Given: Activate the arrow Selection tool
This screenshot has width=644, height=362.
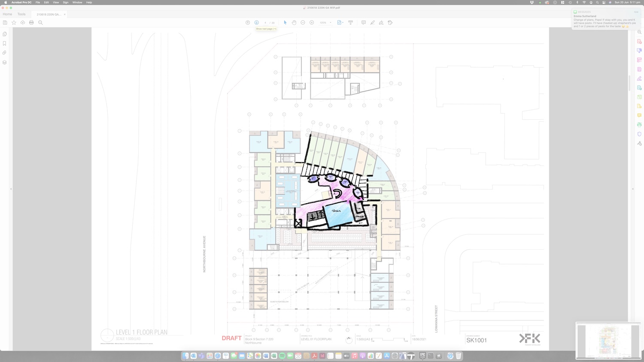Looking at the screenshot, I should tap(285, 23).
